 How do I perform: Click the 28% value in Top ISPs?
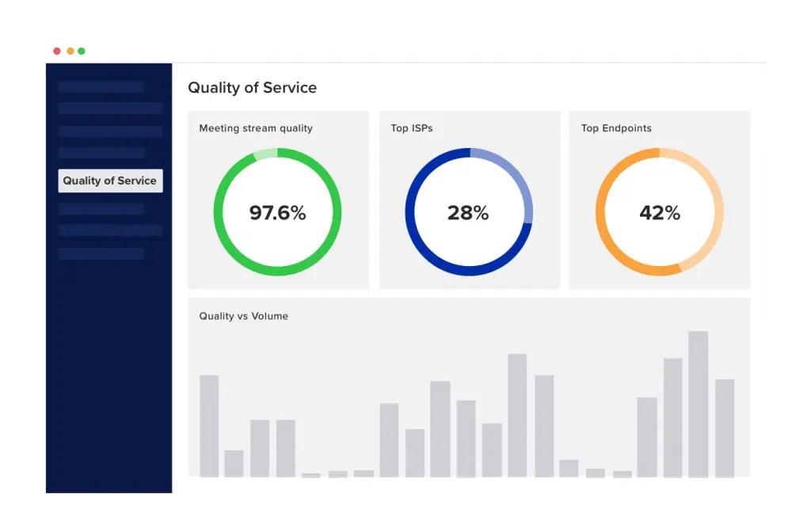(468, 212)
